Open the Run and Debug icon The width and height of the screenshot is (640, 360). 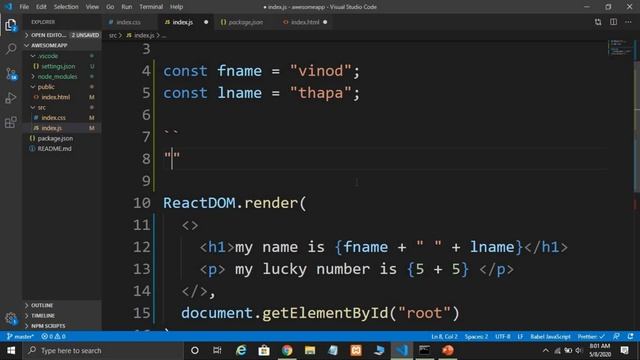point(11,98)
